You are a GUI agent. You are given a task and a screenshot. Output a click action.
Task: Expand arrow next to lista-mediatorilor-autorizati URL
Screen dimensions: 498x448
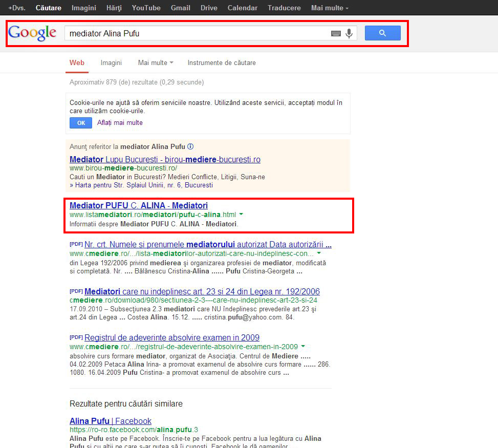coord(319,253)
